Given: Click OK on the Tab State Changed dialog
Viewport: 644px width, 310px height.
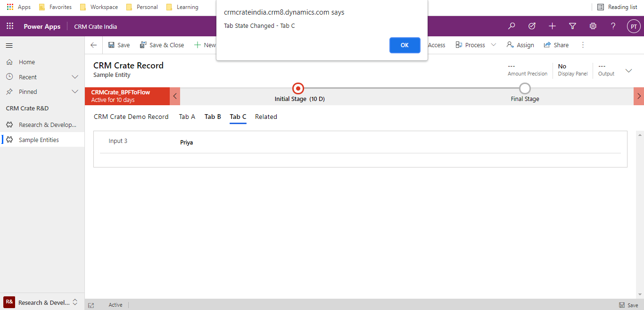Looking at the screenshot, I should 405,45.
